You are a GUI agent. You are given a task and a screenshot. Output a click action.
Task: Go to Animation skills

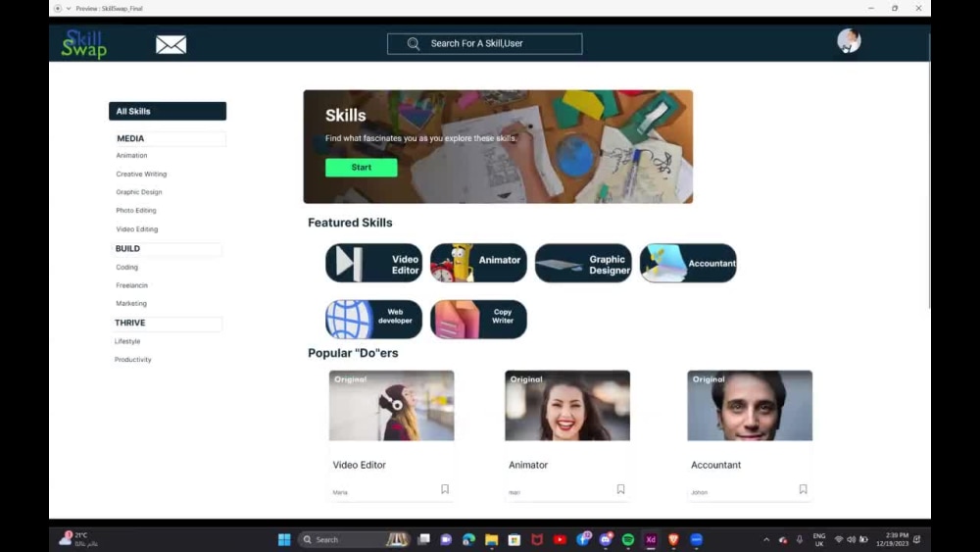(x=132, y=155)
